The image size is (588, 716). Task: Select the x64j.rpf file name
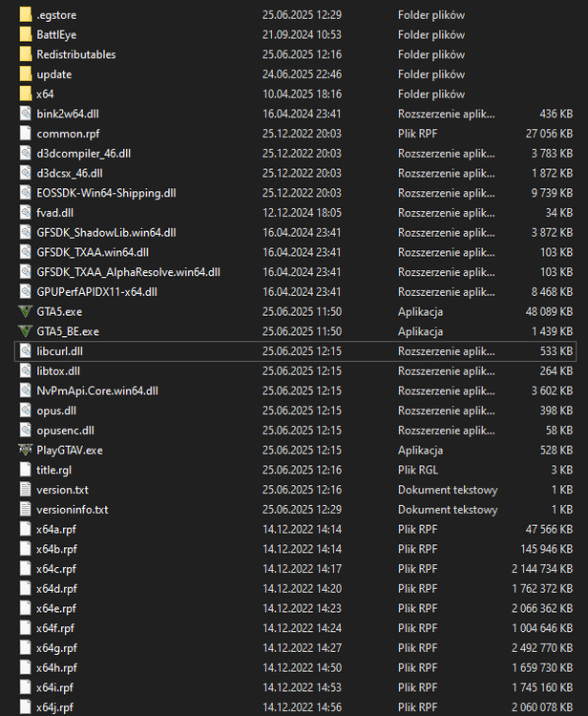pos(54,707)
